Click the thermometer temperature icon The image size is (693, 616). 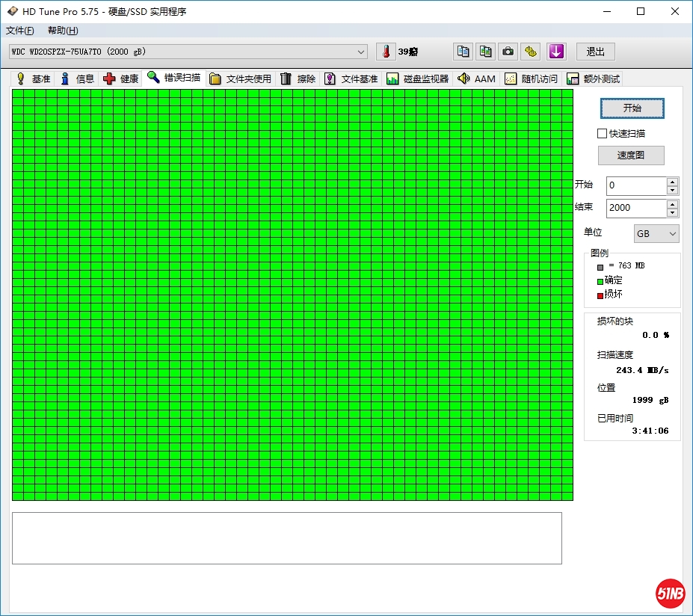(386, 52)
